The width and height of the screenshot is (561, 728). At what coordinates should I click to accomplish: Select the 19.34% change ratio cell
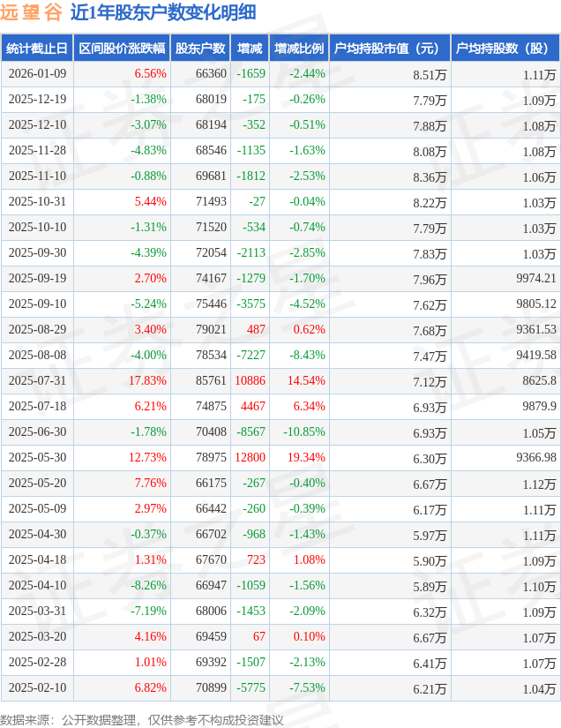pyautogui.click(x=306, y=458)
